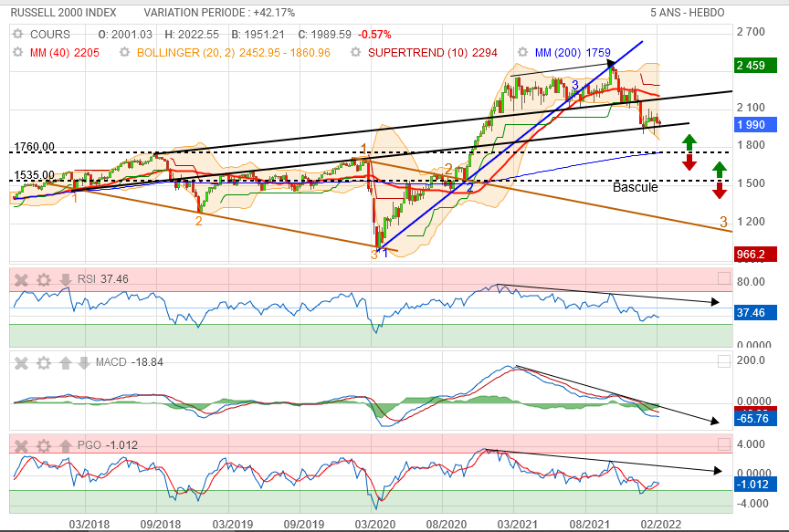Remove the PGO indicator panel
This screenshot has width=789, height=532.
click(x=21, y=445)
